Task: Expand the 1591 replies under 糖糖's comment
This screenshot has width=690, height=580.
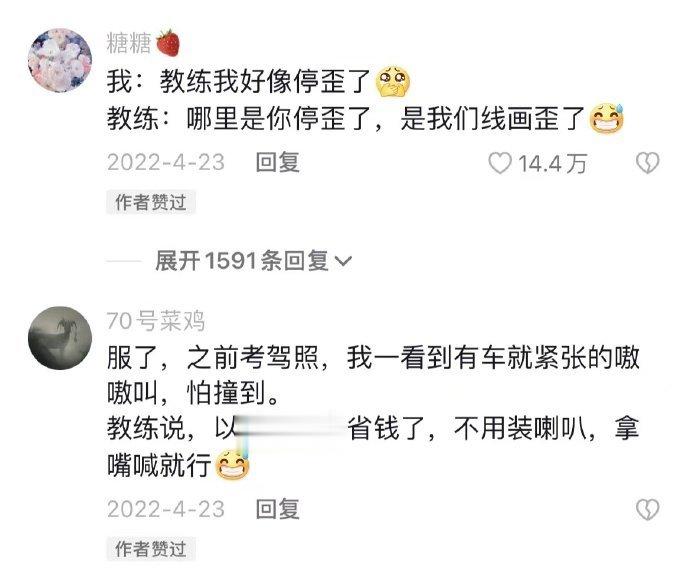Action: (x=254, y=261)
